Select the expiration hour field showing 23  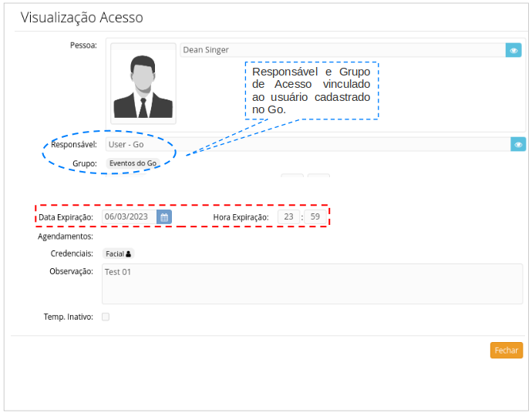click(288, 217)
